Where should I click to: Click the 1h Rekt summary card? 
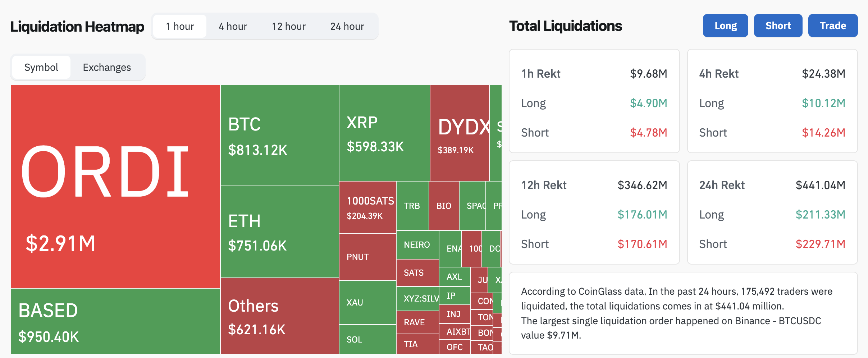tap(594, 102)
